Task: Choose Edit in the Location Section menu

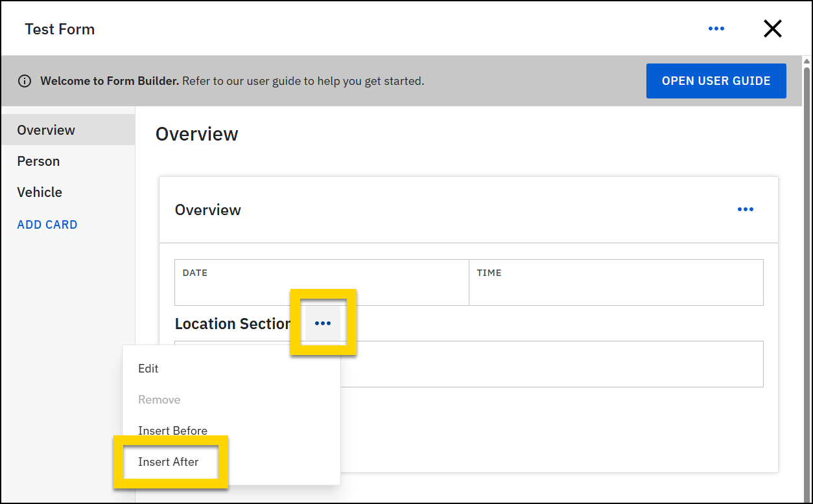Action: click(x=148, y=368)
